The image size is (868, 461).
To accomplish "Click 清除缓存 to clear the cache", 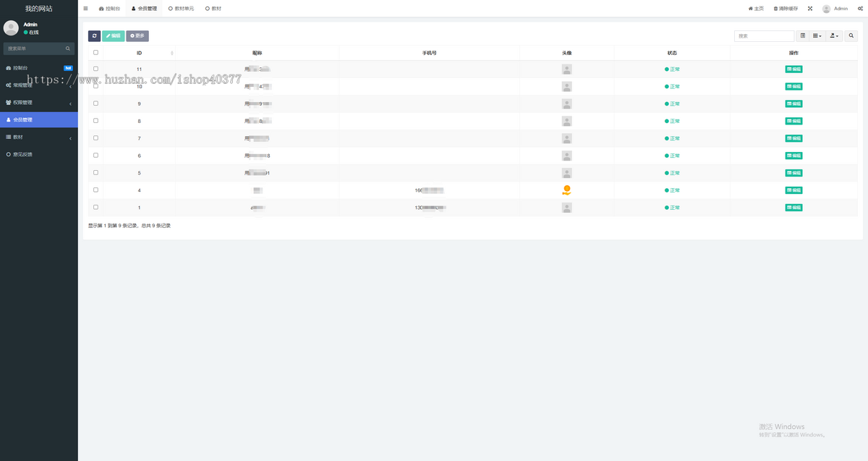I will (786, 9).
